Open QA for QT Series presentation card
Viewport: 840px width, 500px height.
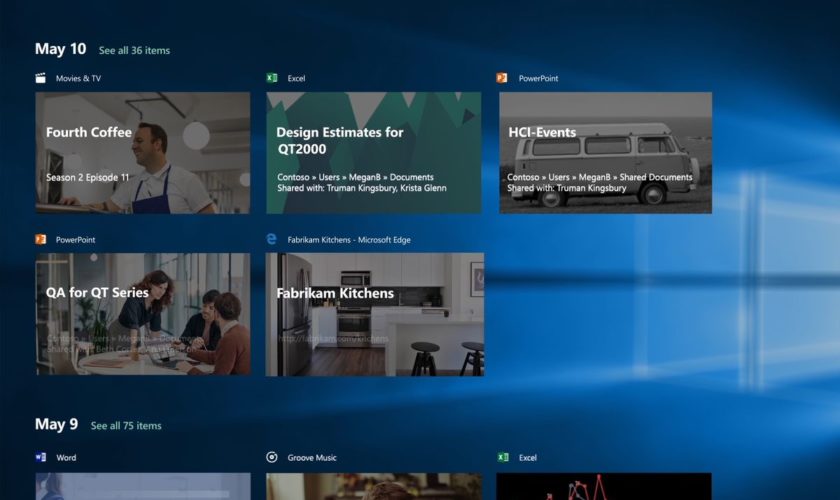click(142, 314)
